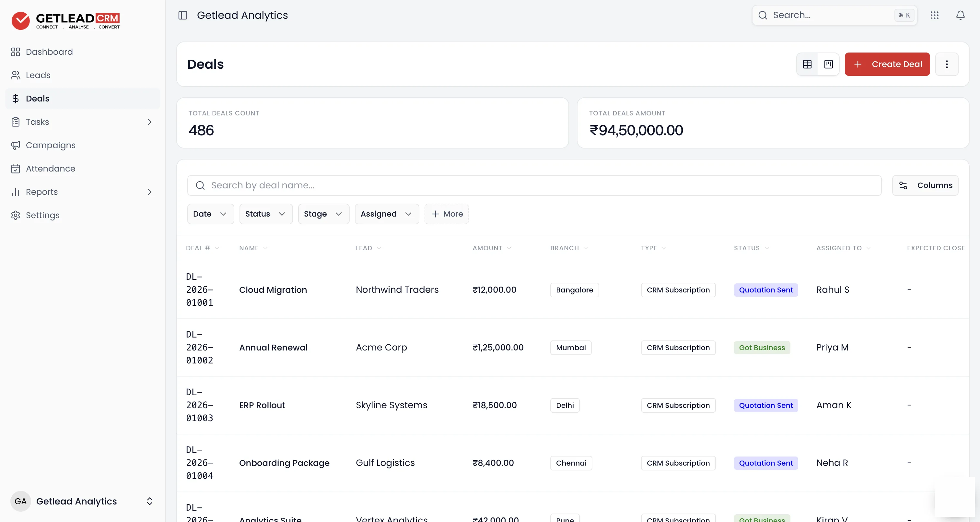Expand the Tasks submenu chevron

click(149, 122)
